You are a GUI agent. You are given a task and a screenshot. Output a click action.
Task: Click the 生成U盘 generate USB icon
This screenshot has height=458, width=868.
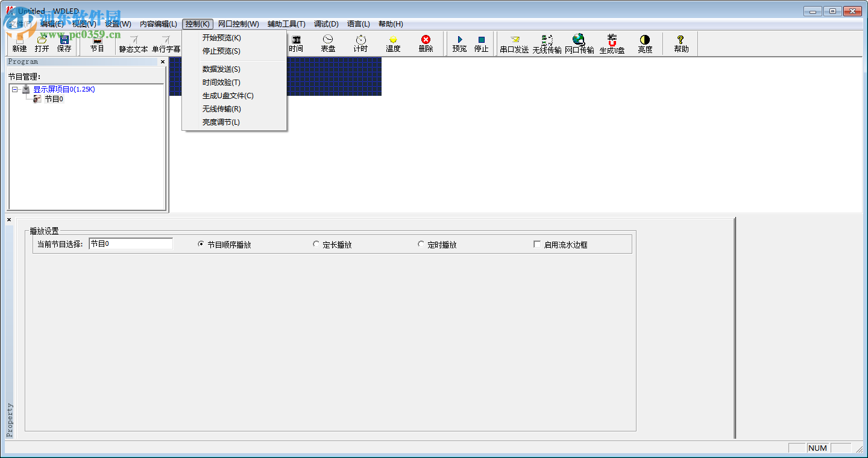(612, 44)
